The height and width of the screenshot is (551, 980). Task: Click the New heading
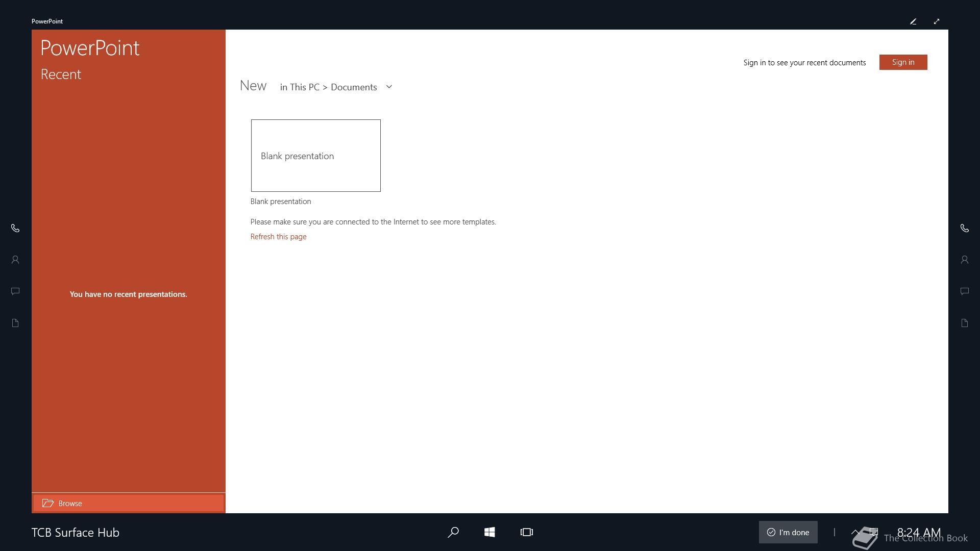point(253,86)
